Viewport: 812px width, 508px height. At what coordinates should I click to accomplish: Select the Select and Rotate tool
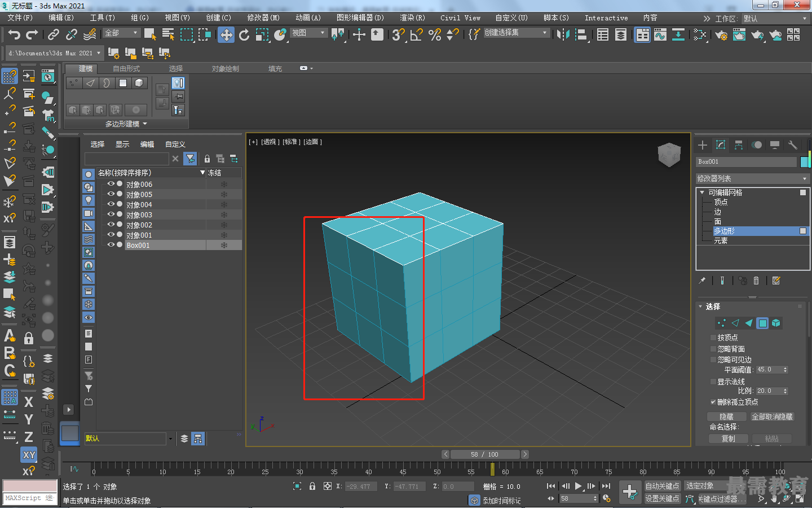tap(244, 35)
